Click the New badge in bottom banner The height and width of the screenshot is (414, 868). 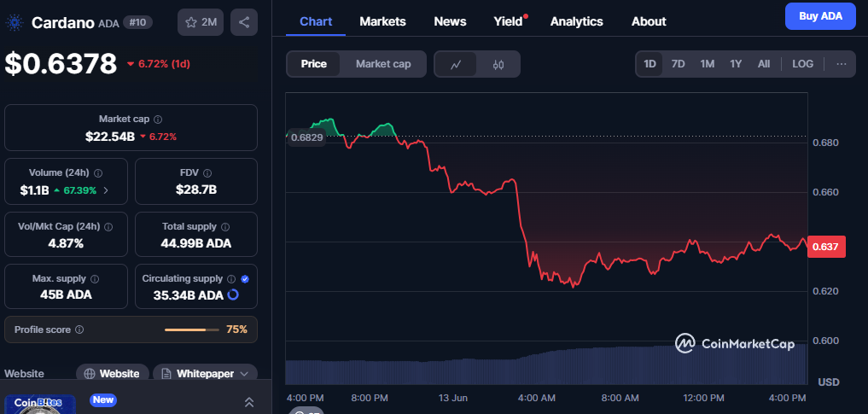pyautogui.click(x=103, y=399)
